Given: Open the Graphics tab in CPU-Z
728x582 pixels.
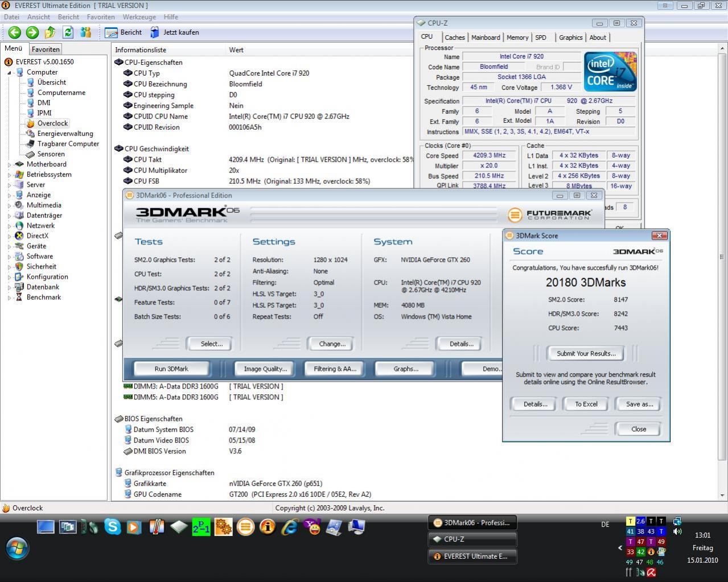Looking at the screenshot, I should tap(570, 38).
